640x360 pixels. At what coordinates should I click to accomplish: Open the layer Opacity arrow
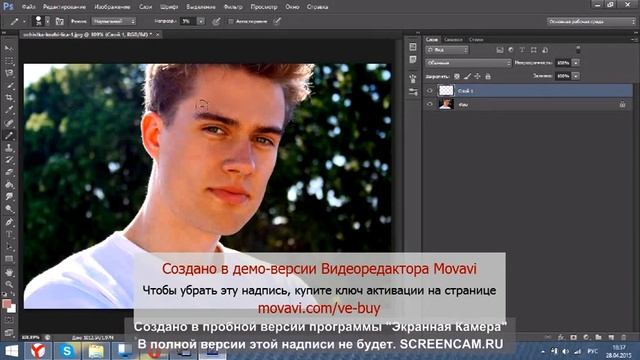[576, 63]
